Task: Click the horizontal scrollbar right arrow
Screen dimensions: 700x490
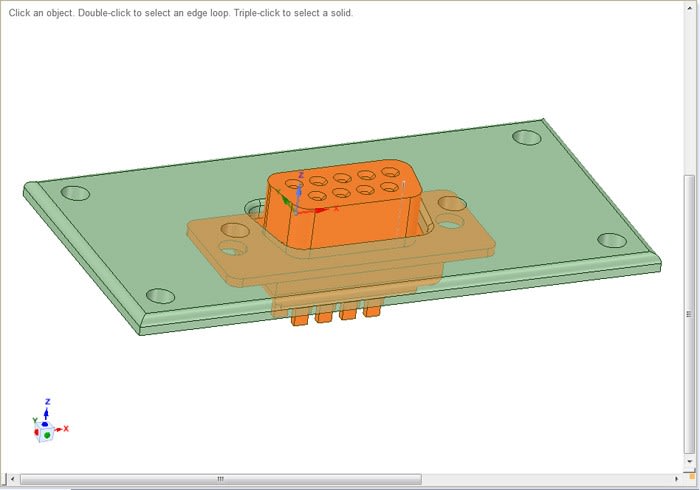Action: tap(676, 479)
